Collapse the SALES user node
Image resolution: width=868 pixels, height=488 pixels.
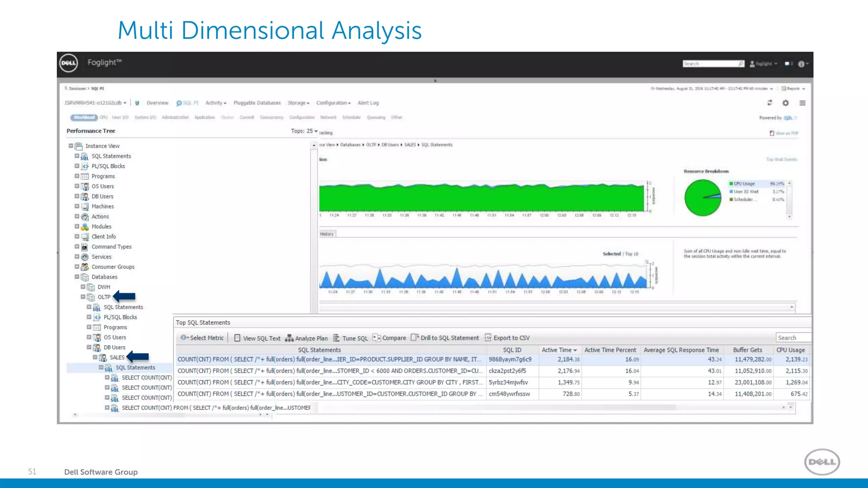coord(95,357)
